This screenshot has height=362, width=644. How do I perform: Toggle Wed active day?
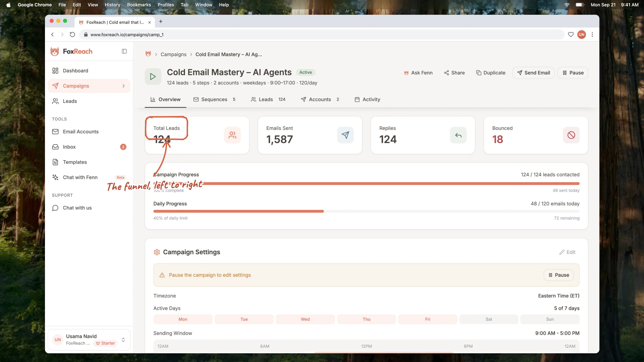click(x=305, y=319)
